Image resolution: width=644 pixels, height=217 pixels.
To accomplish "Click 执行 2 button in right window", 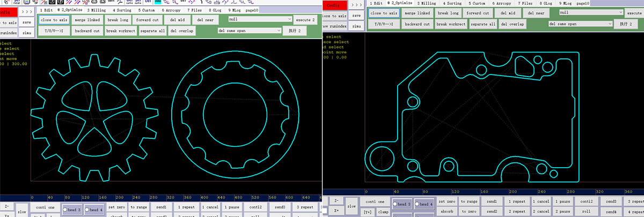I will click(x=625, y=24).
